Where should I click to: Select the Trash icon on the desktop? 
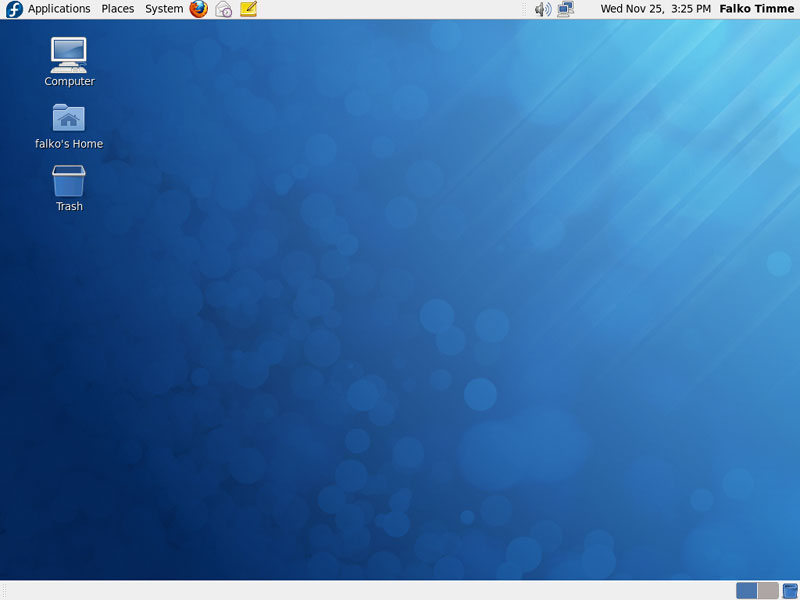[x=69, y=188]
